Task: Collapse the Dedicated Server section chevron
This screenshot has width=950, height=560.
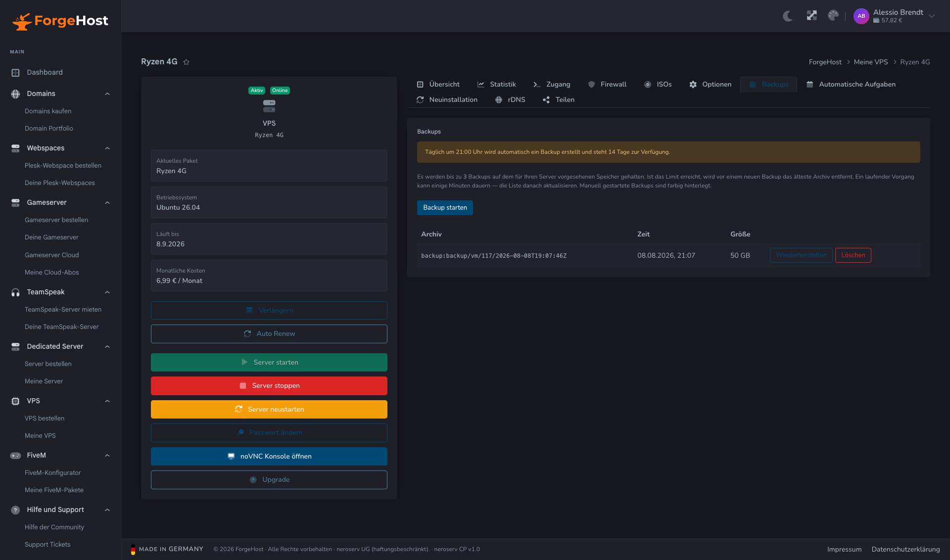Action: [107, 347]
